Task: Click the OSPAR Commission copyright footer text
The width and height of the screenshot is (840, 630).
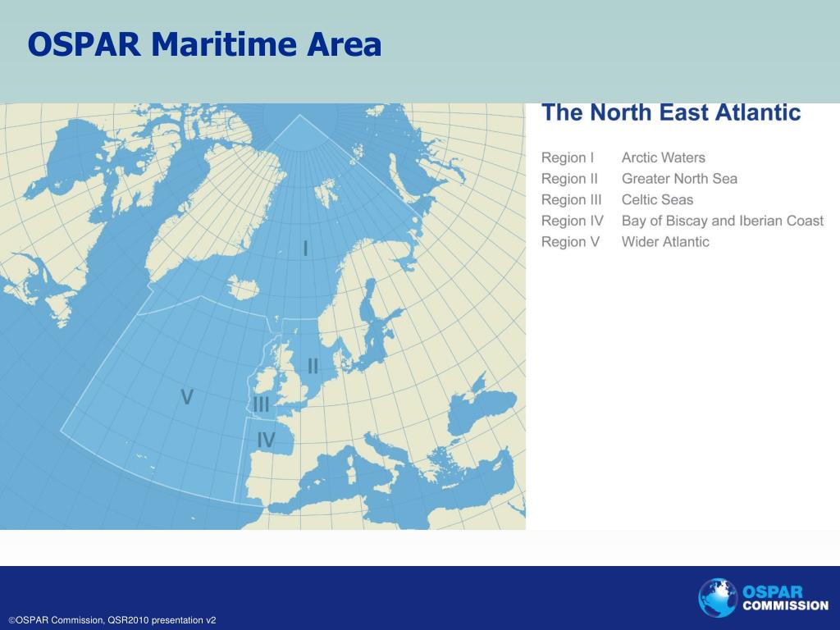Action: click(112, 620)
